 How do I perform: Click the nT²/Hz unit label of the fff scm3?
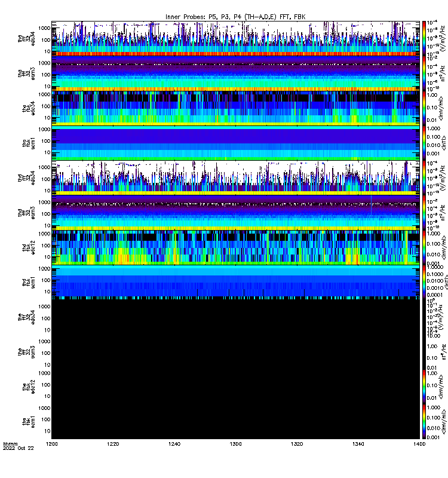click(x=443, y=352)
